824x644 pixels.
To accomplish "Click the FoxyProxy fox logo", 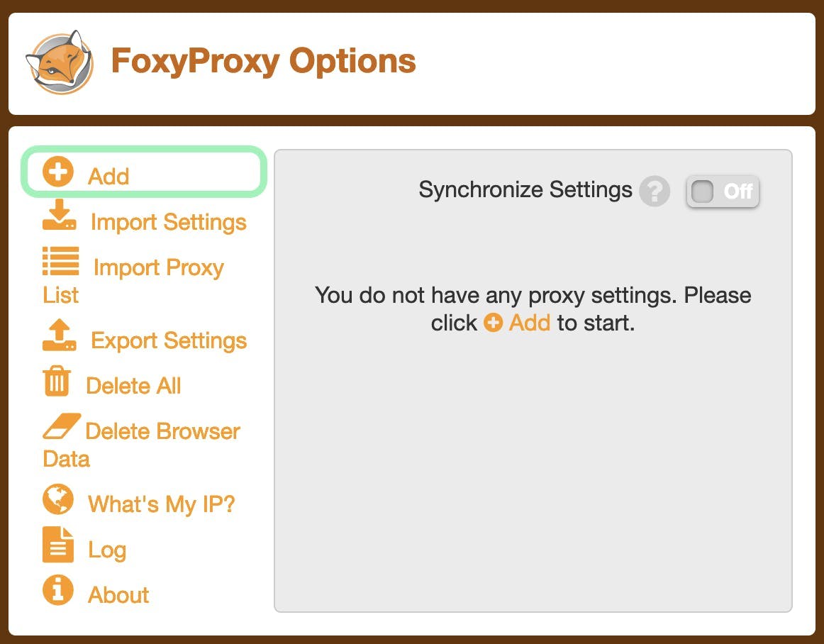I will [x=60, y=62].
